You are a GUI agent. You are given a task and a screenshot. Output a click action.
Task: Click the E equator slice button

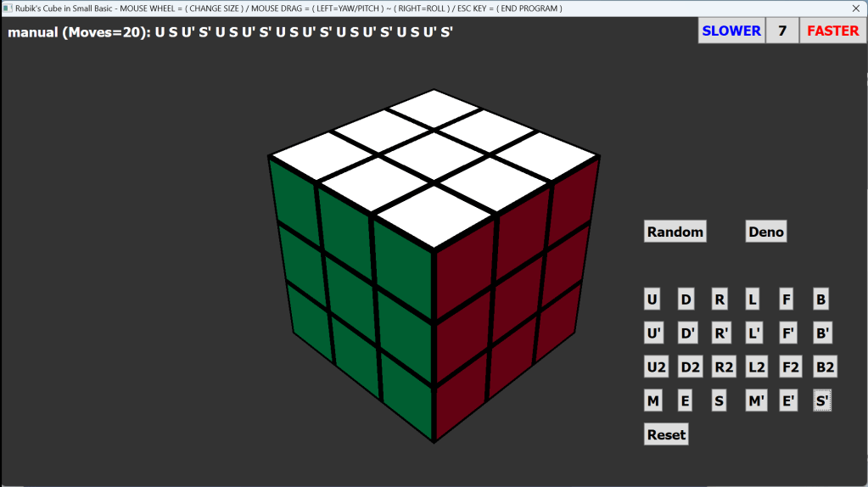[686, 401]
